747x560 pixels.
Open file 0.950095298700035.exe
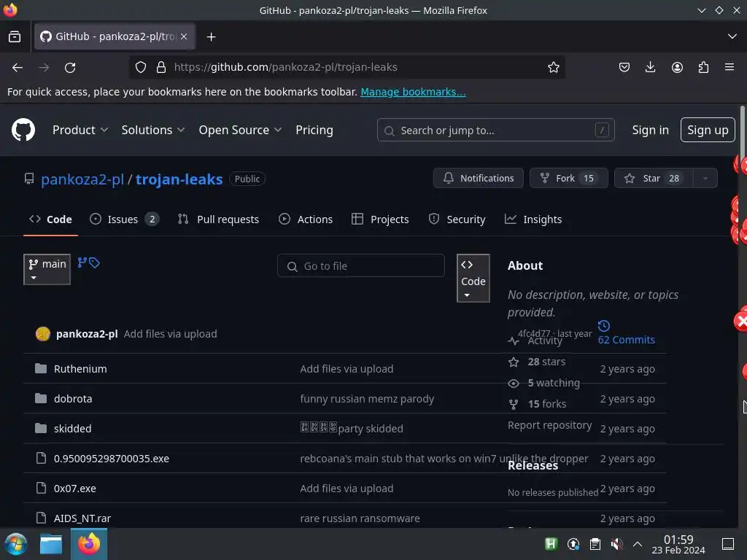(112, 459)
